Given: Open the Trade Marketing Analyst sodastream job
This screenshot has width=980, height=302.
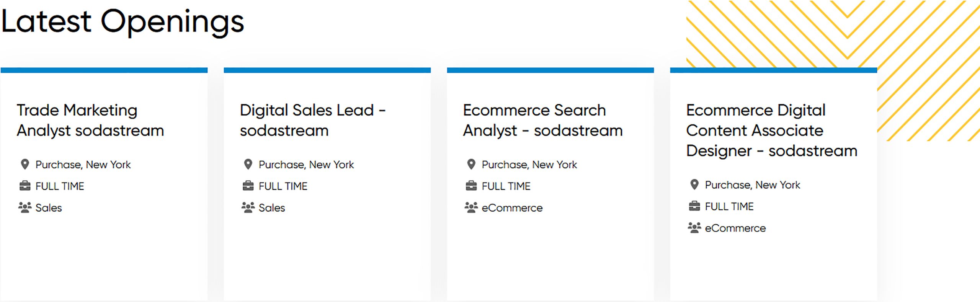Looking at the screenshot, I should (x=90, y=120).
